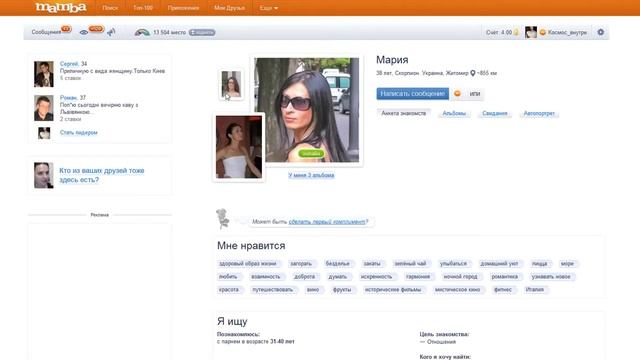Click the 13 504 место rating text
The height and width of the screenshot is (360, 640).
[169, 32]
